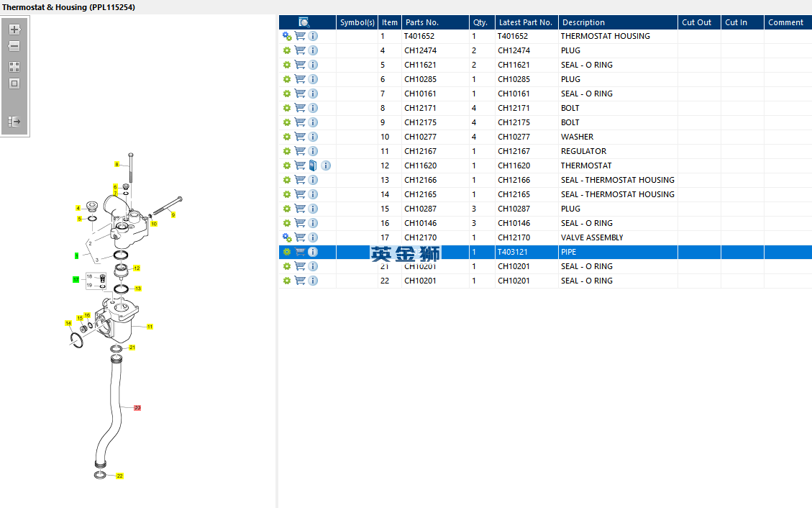Screen dimensions: 812x508
Task: Open info icon for REGULATOR CH12167
Action: pos(313,151)
